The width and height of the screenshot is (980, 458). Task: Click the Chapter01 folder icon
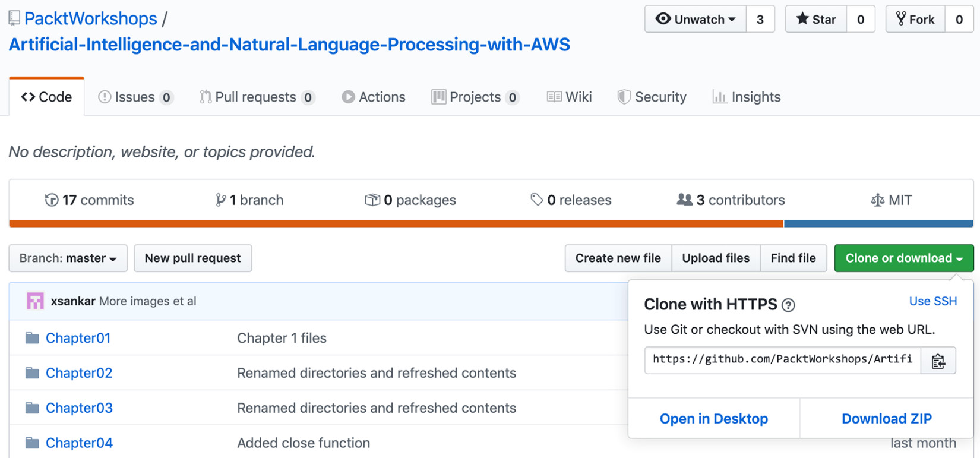[32, 338]
